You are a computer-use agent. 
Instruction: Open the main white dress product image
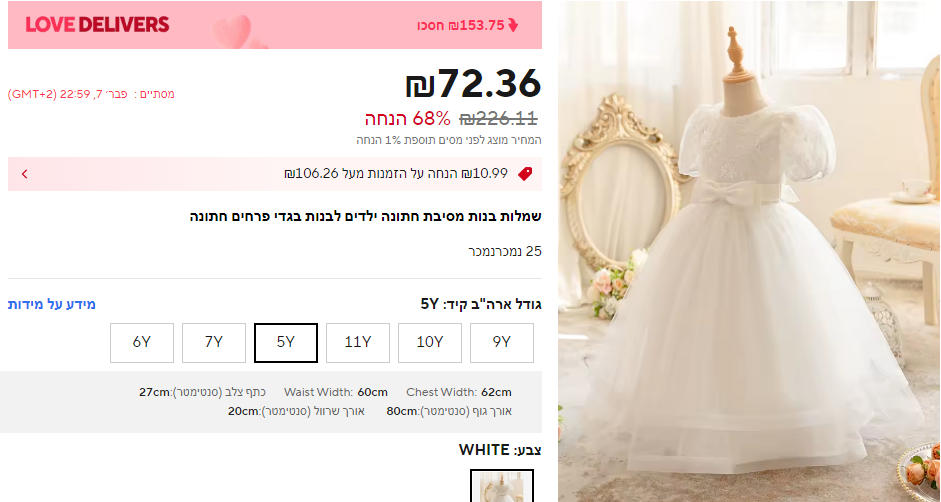coord(749,251)
